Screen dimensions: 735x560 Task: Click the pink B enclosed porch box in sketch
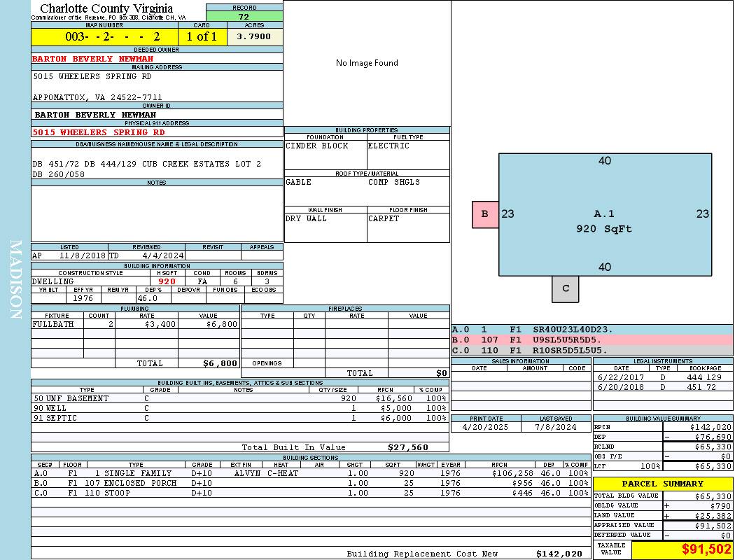[x=485, y=214]
